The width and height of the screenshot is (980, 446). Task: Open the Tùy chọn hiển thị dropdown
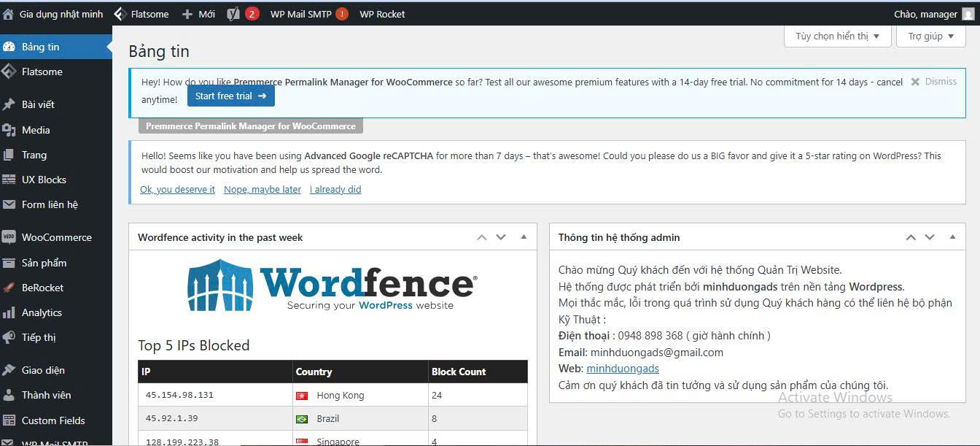point(836,36)
